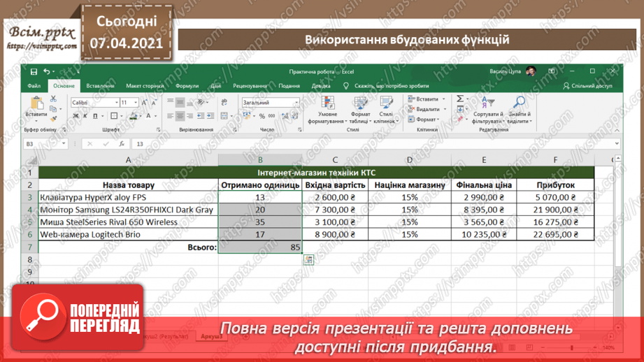This screenshot has width=644, height=362.
Task: Switch to the Вставлення tab
Action: pos(100,86)
